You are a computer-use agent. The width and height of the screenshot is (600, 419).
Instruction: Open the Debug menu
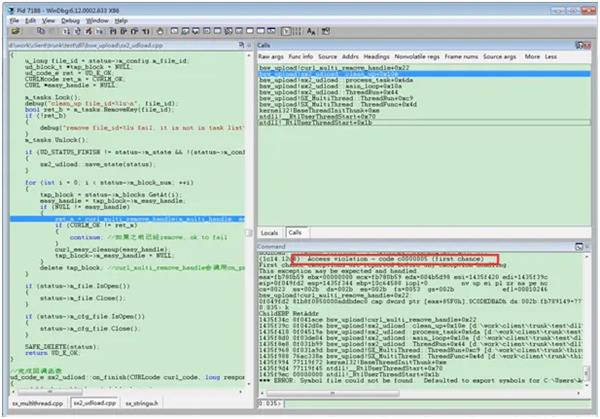pyautogui.click(x=70, y=19)
